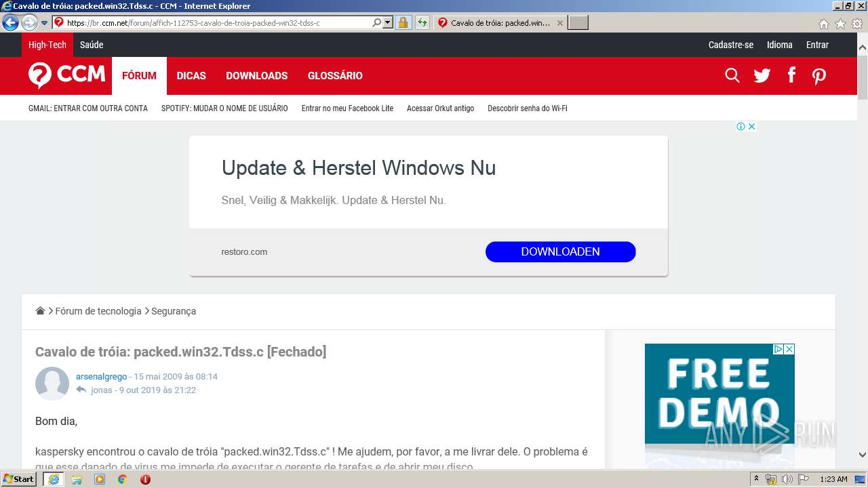Open the recent pages dropdown arrow

tap(45, 23)
